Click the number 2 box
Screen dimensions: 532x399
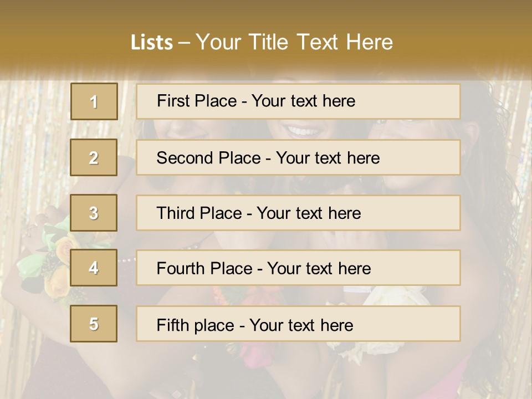(x=94, y=157)
